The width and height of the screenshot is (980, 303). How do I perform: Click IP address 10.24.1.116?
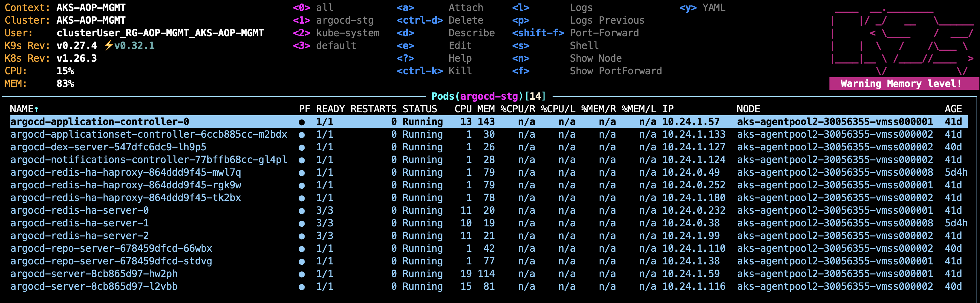tap(694, 286)
